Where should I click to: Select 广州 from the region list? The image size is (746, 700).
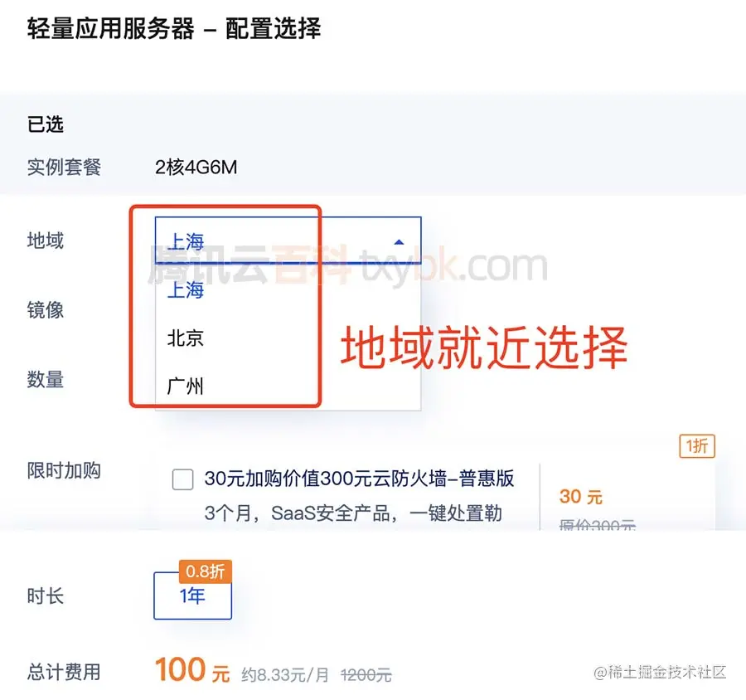coord(186,385)
